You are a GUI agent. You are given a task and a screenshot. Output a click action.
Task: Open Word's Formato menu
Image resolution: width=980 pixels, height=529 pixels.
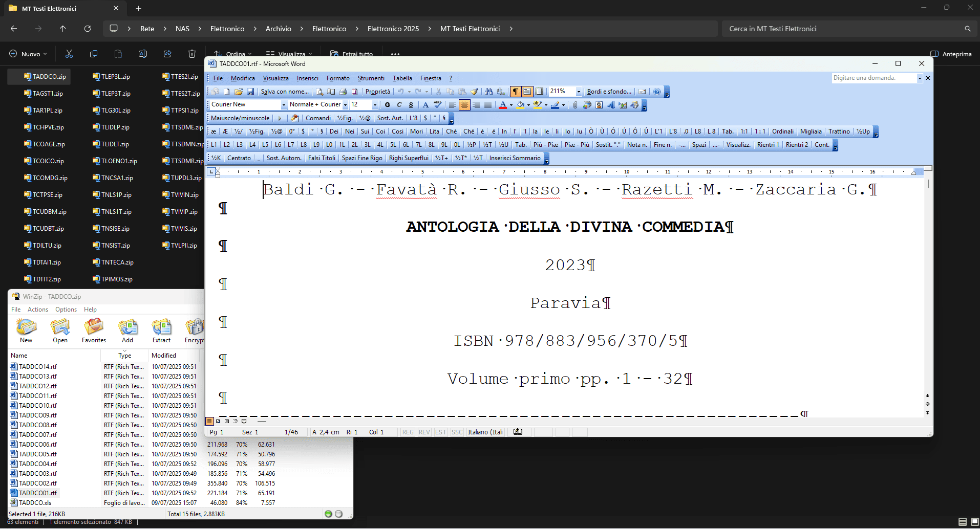click(338, 78)
